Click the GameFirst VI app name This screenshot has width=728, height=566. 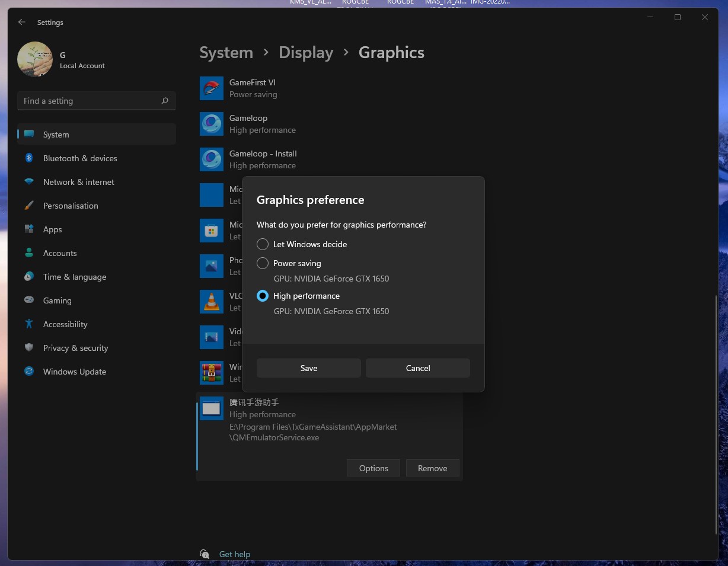253,82
